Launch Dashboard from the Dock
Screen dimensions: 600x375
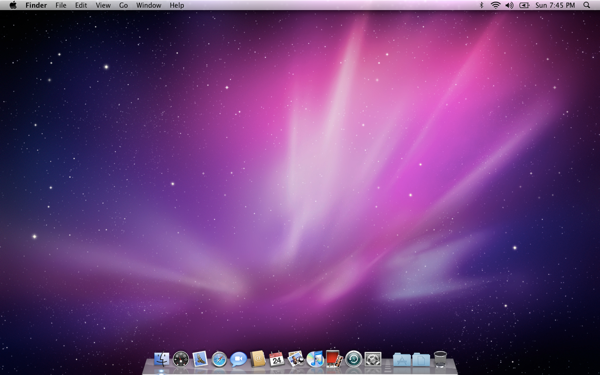pos(181,359)
